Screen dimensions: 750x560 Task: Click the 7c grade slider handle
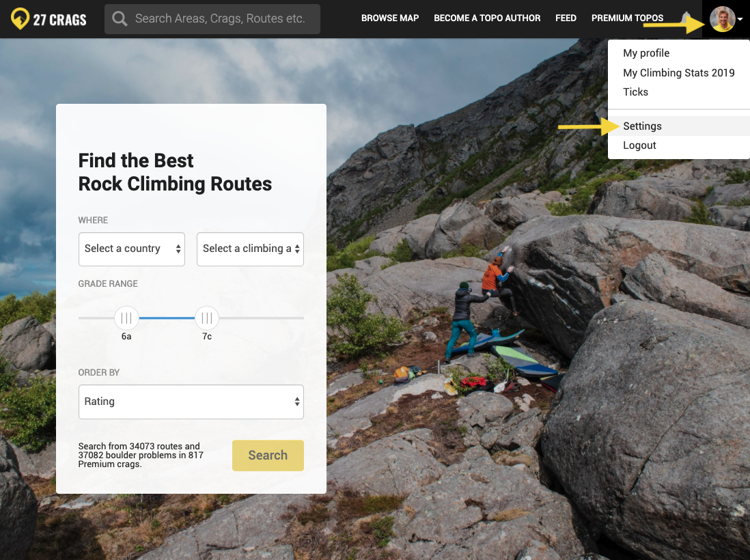(x=207, y=318)
